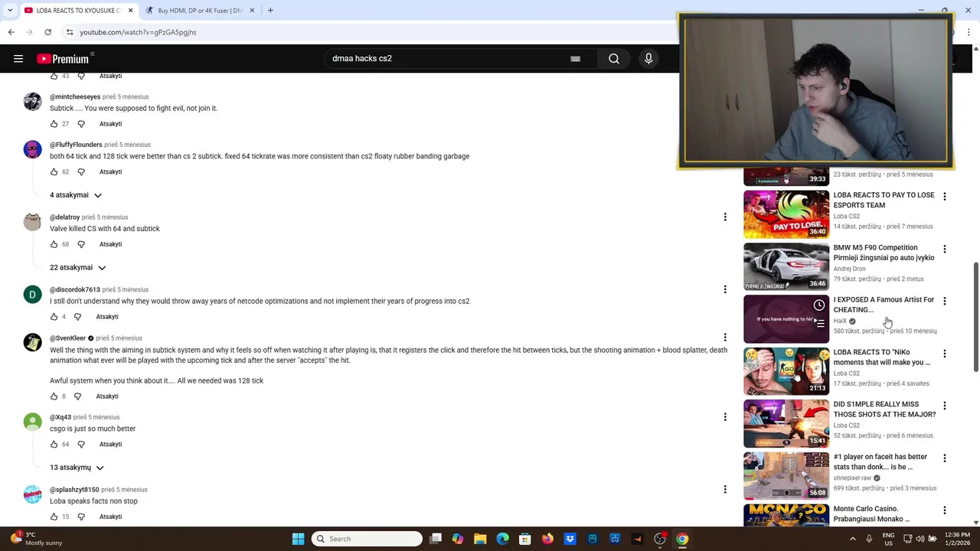Open menu for PAY TO LOSE ESPORTS video
The image size is (980, 551).
(944, 197)
